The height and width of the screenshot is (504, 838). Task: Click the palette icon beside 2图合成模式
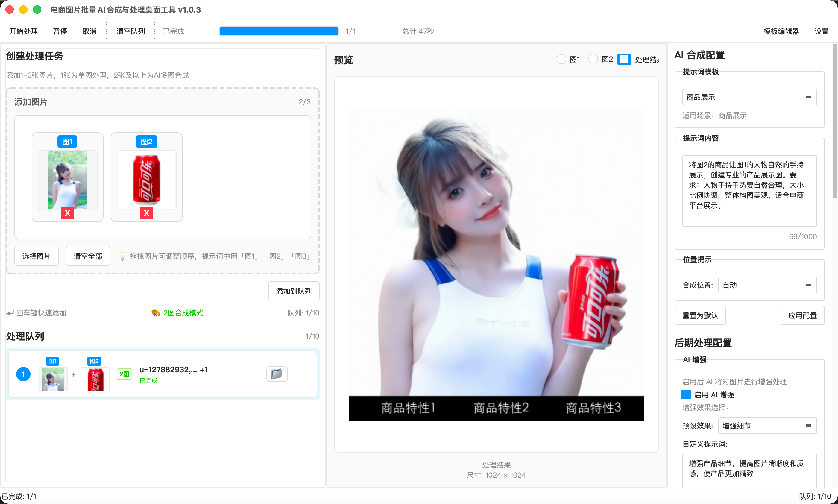156,313
